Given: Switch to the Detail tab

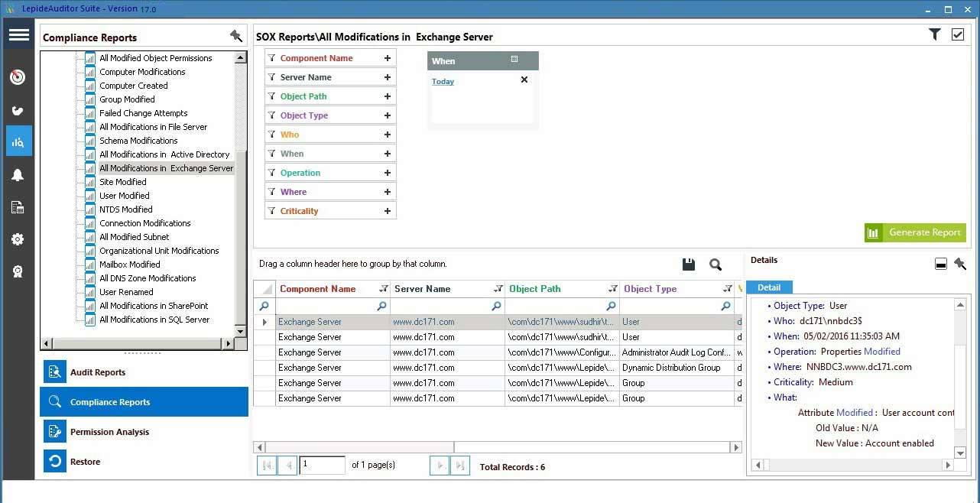Looking at the screenshot, I should [769, 287].
